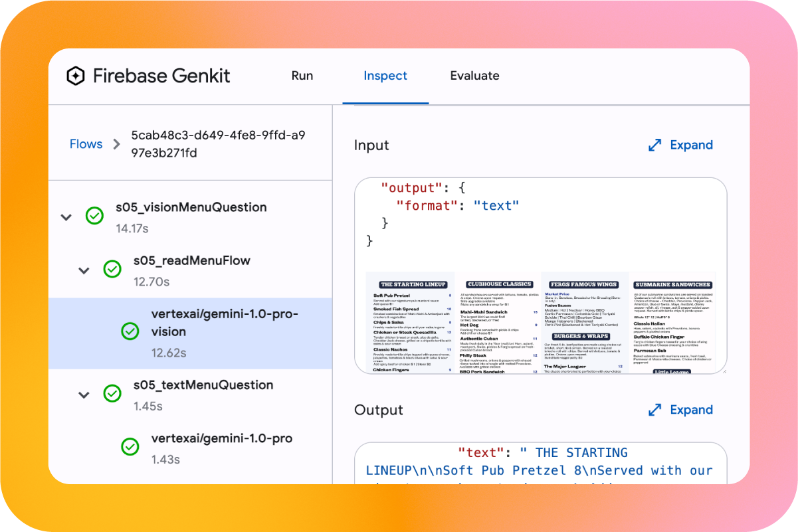This screenshot has height=532, width=798.
Task: Click green checkmark beside vertexai/gemini-1.0-pro
Action: pos(130,447)
